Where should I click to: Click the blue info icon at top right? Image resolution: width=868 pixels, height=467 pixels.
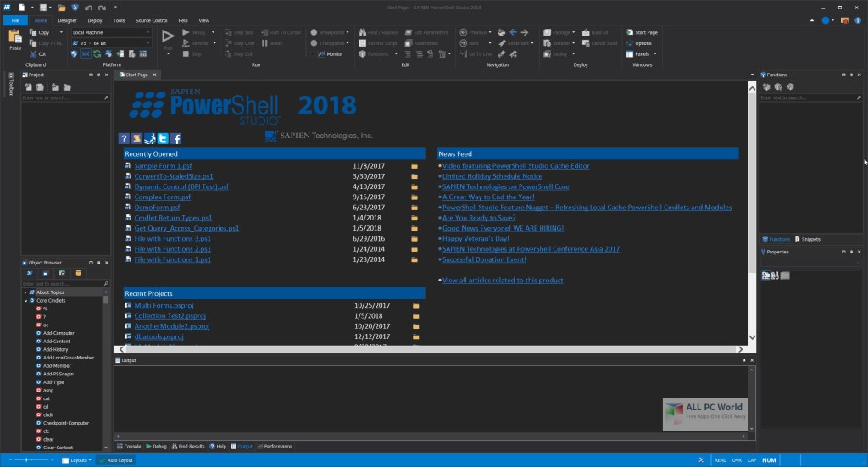click(858, 20)
